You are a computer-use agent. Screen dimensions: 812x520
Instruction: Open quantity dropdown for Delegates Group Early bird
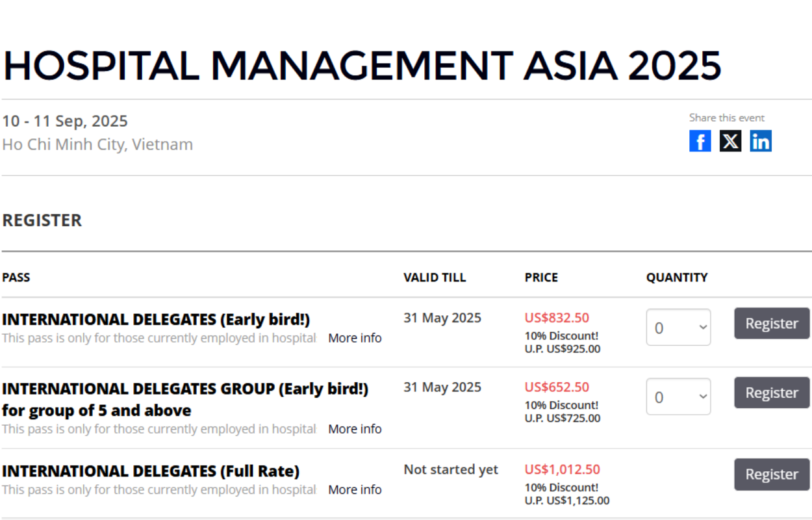coord(678,396)
